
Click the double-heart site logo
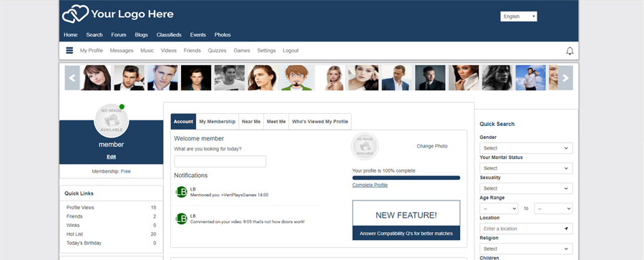(75, 14)
